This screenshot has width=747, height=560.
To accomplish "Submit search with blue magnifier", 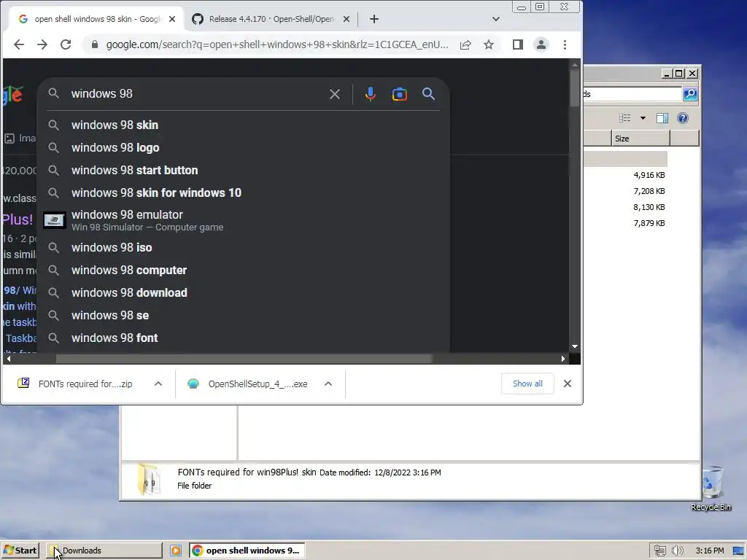I will (428, 94).
